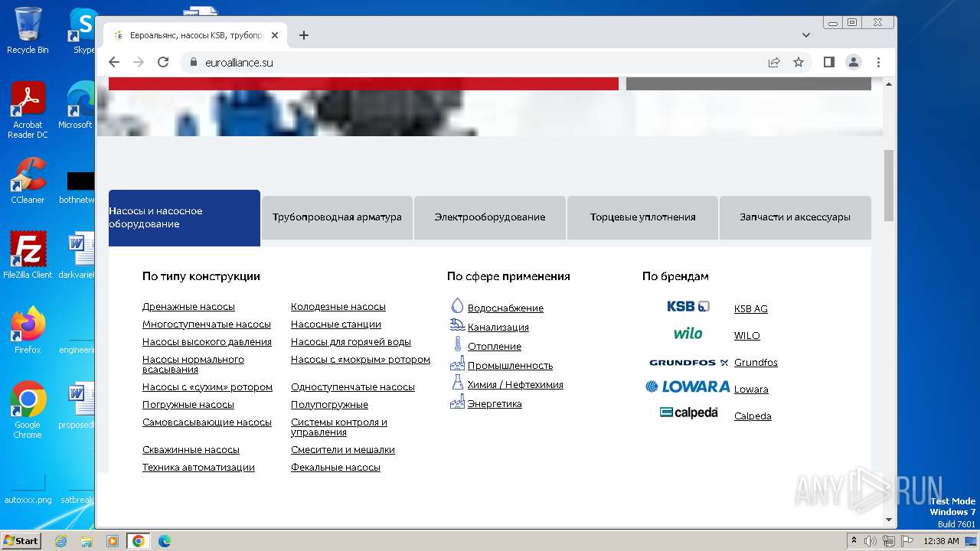Viewport: 980px width, 551px height.
Task: Open Погружные насосы link
Action: (188, 405)
